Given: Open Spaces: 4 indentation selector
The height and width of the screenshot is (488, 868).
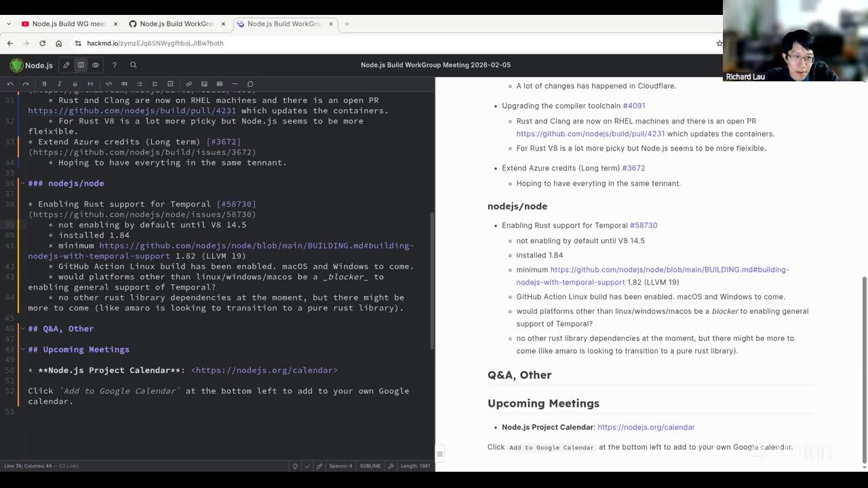Looking at the screenshot, I should click(340, 466).
